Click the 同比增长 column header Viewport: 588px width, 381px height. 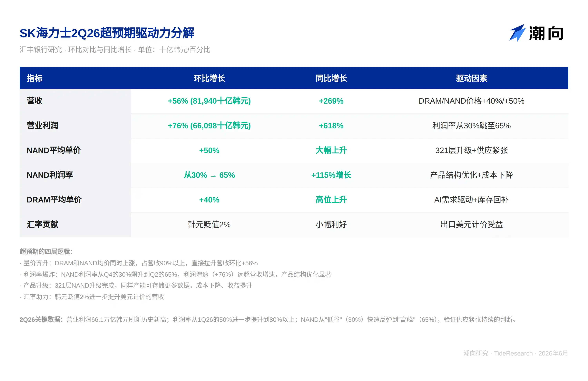331,78
